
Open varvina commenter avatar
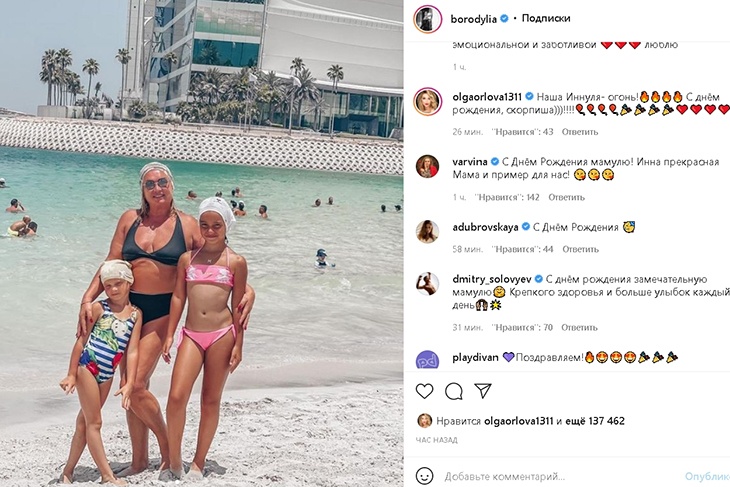point(427,166)
